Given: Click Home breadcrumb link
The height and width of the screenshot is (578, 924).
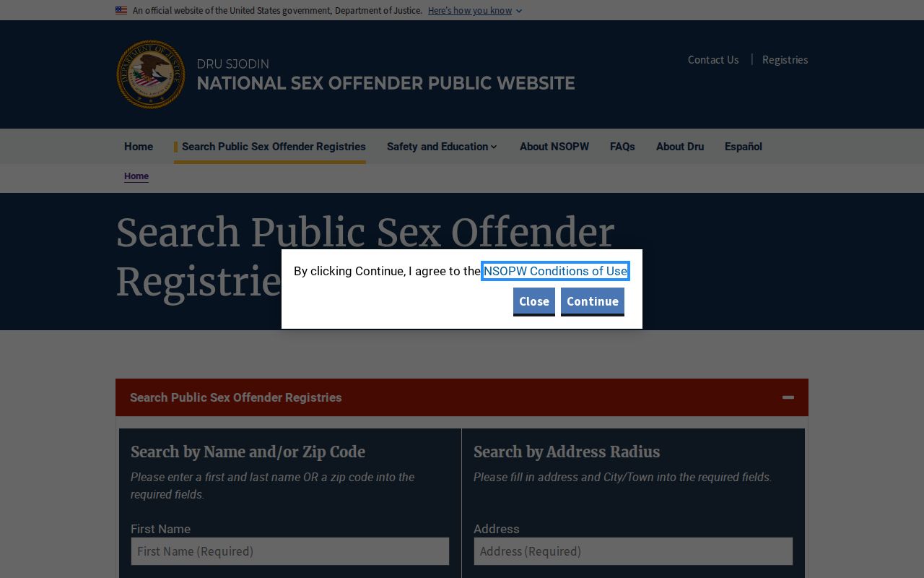Looking at the screenshot, I should (136, 176).
